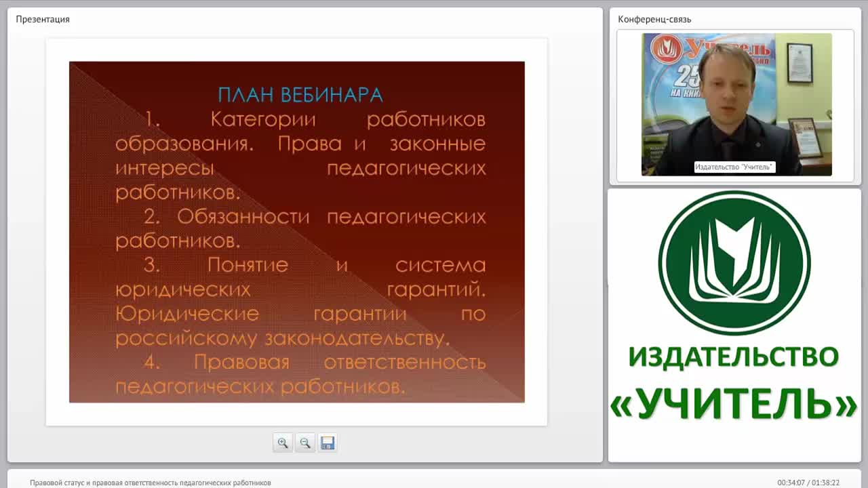Click the ИЗДАТЕЛЬСТВО text in the logo panel
Image resolution: width=868 pixels, height=488 pixels.
(734, 357)
